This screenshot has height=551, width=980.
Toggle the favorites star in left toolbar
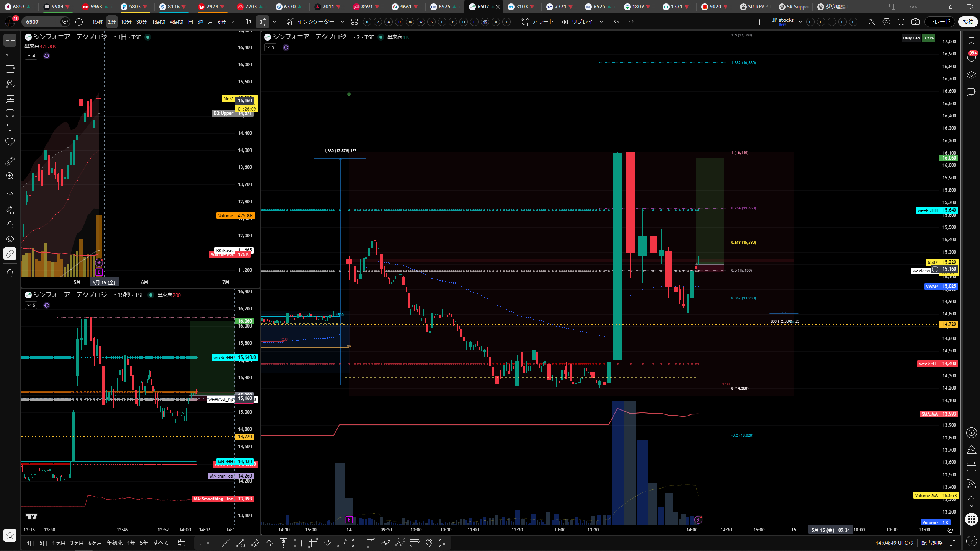10,535
